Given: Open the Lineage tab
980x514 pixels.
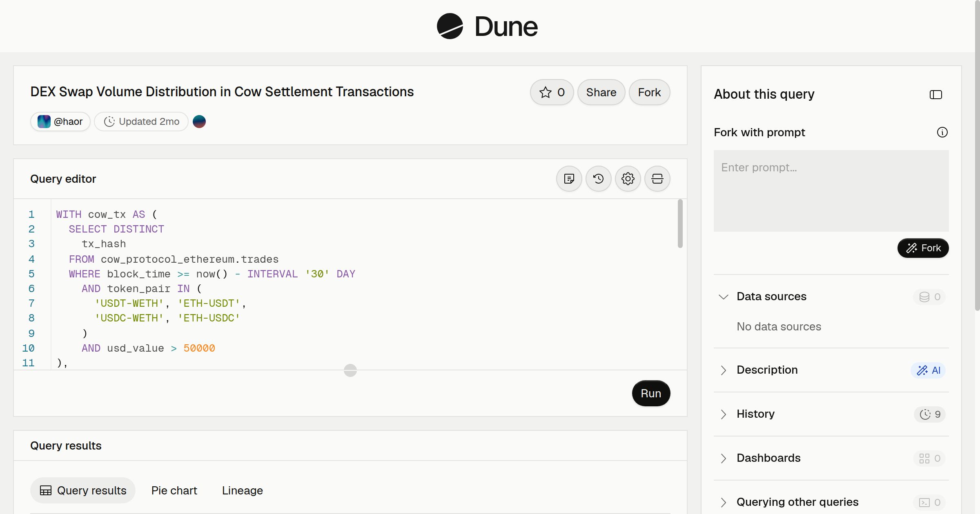Looking at the screenshot, I should (x=243, y=490).
